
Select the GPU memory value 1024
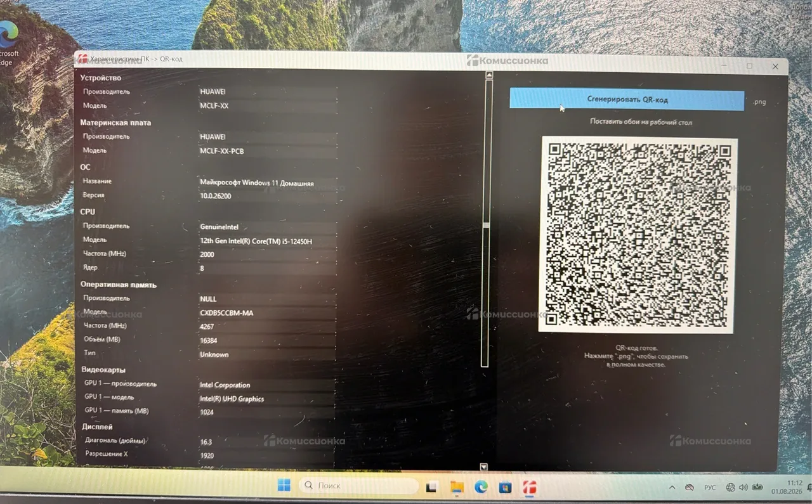(x=206, y=412)
